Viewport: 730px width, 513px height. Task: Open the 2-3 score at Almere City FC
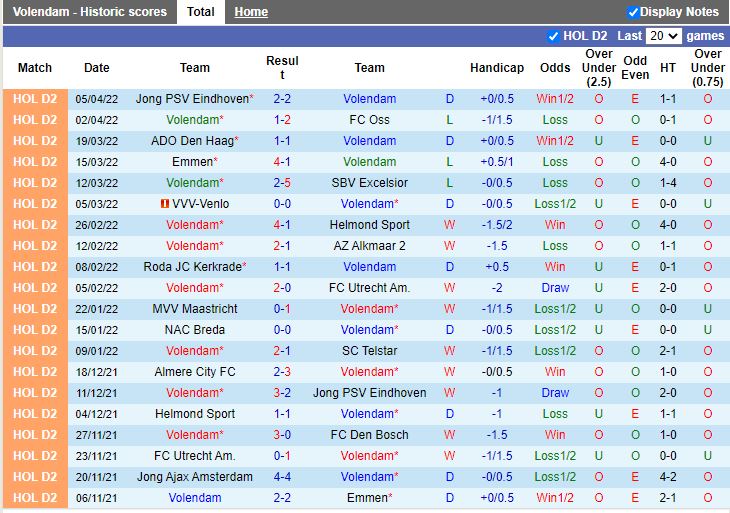coord(282,371)
